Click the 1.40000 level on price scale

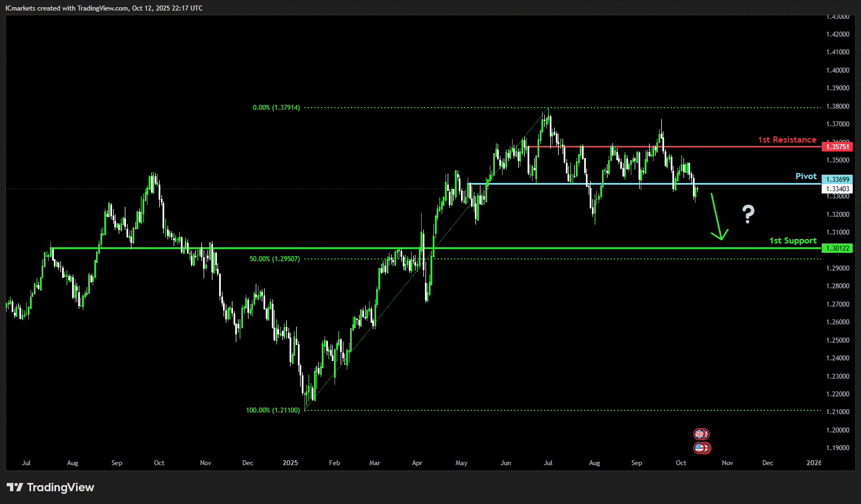click(x=837, y=70)
